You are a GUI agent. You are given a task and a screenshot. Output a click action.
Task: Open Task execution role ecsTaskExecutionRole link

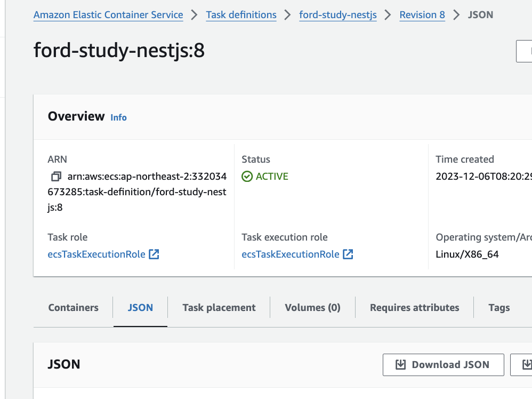291,254
